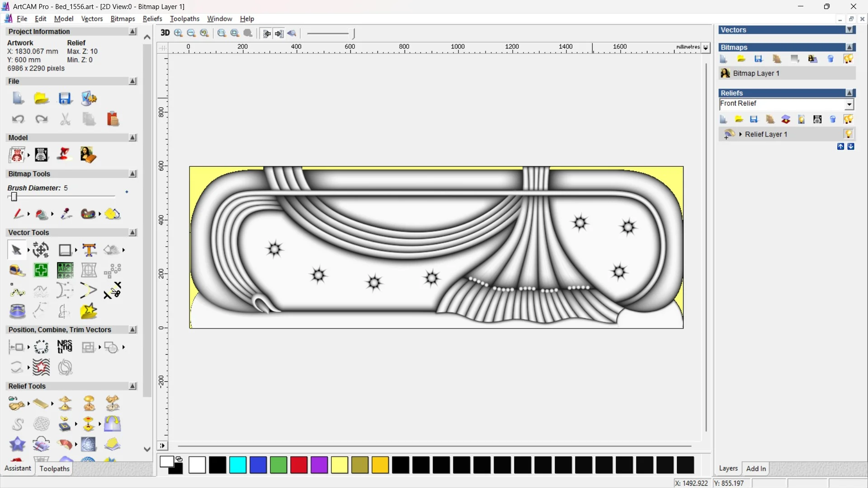Viewport: 868px width, 488px height.
Task: Switch to the Toolpaths tab
Action: coord(54,469)
